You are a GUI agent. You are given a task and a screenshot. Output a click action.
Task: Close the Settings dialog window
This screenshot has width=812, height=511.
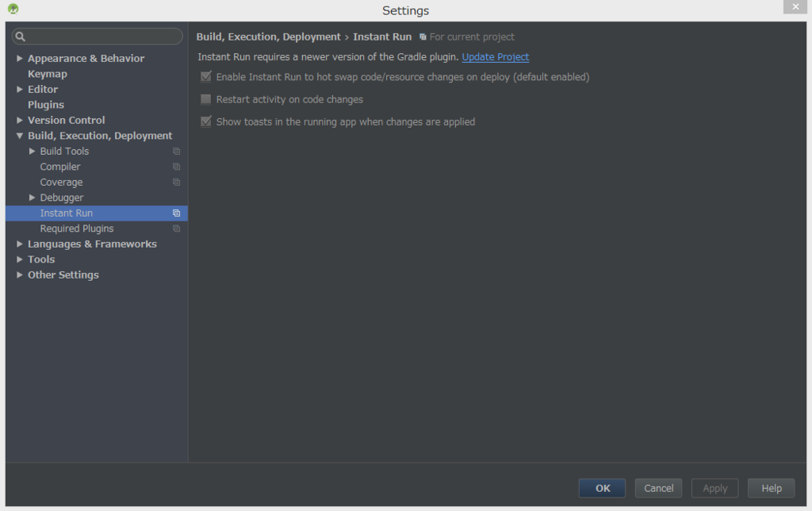pos(795,6)
